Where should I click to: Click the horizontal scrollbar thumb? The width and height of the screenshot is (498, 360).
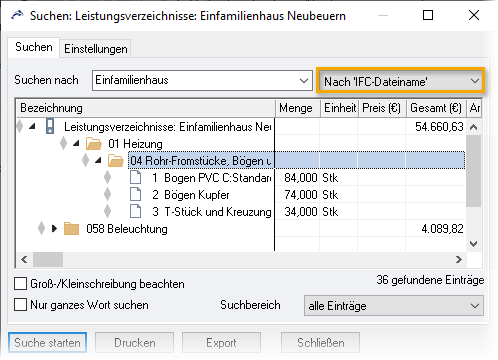[x=48, y=259]
